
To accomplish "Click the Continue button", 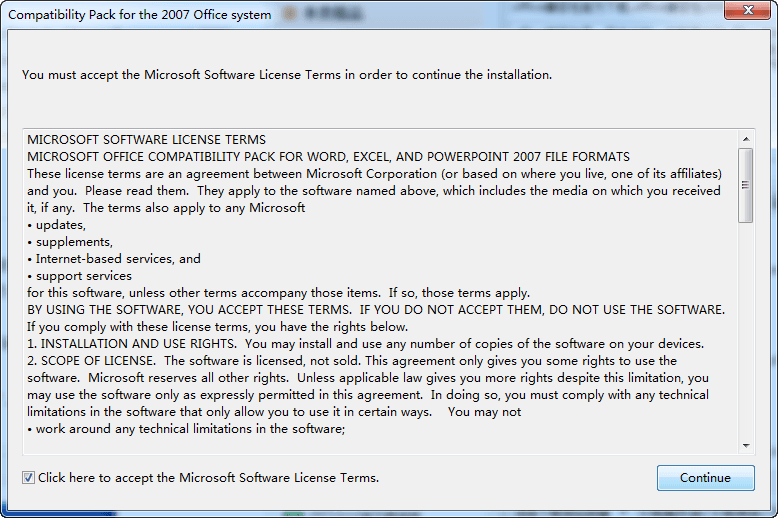I will click(706, 478).
